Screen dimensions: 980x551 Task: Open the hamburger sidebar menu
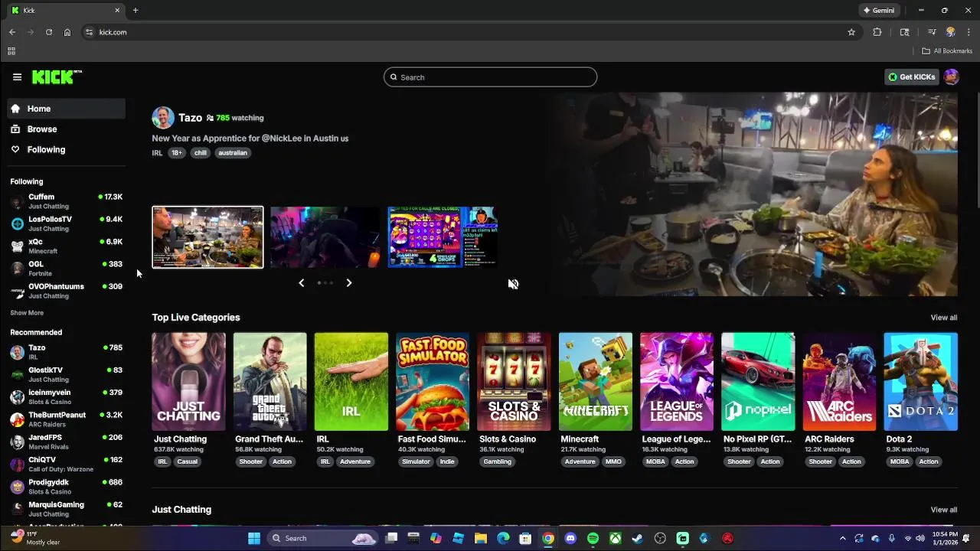17,77
